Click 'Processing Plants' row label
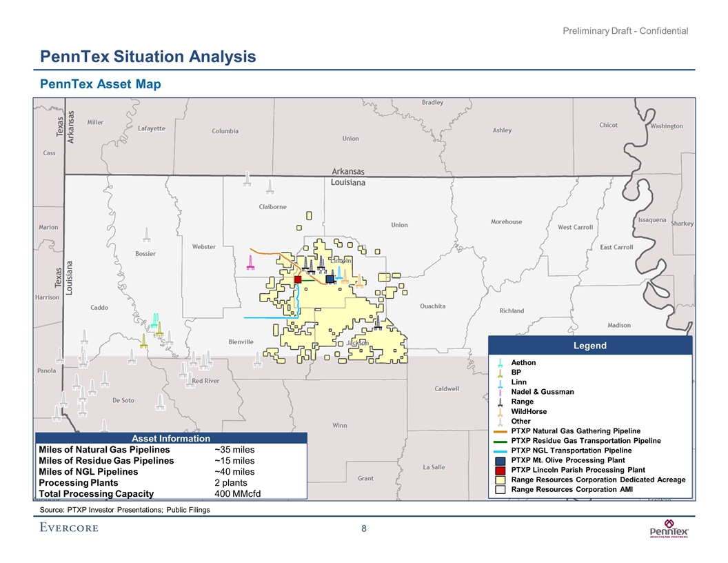The image size is (728, 563). 79,483
